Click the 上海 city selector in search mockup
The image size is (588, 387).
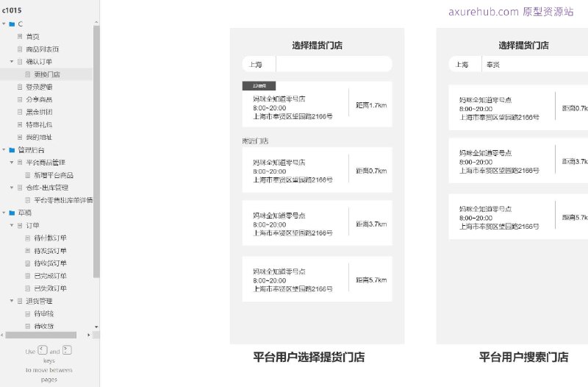click(x=465, y=64)
